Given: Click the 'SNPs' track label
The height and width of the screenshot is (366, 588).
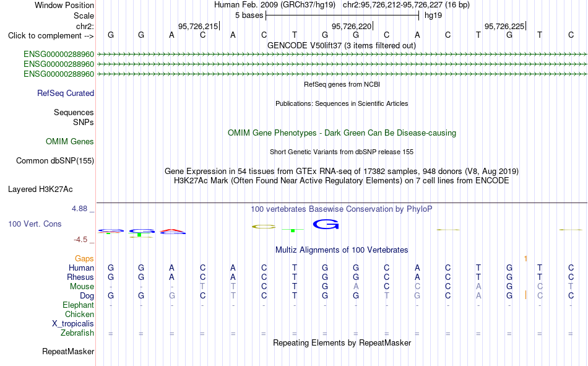Looking at the screenshot, I should coord(84,123).
